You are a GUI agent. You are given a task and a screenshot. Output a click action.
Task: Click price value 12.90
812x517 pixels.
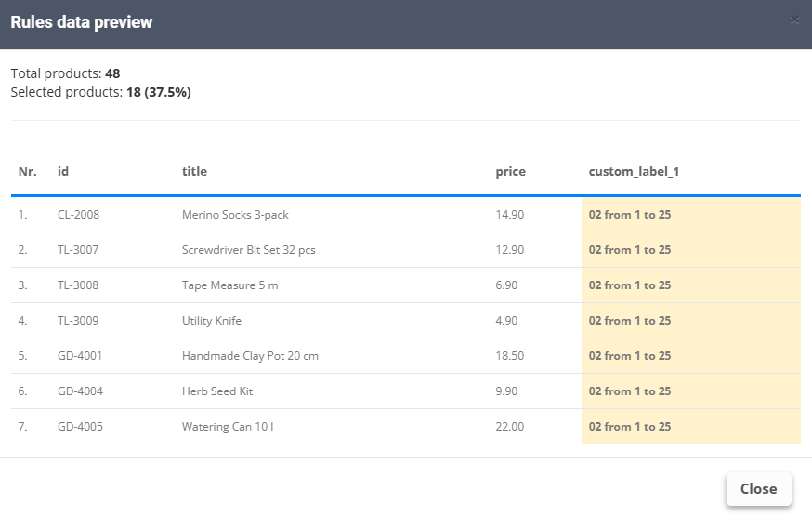(x=509, y=250)
